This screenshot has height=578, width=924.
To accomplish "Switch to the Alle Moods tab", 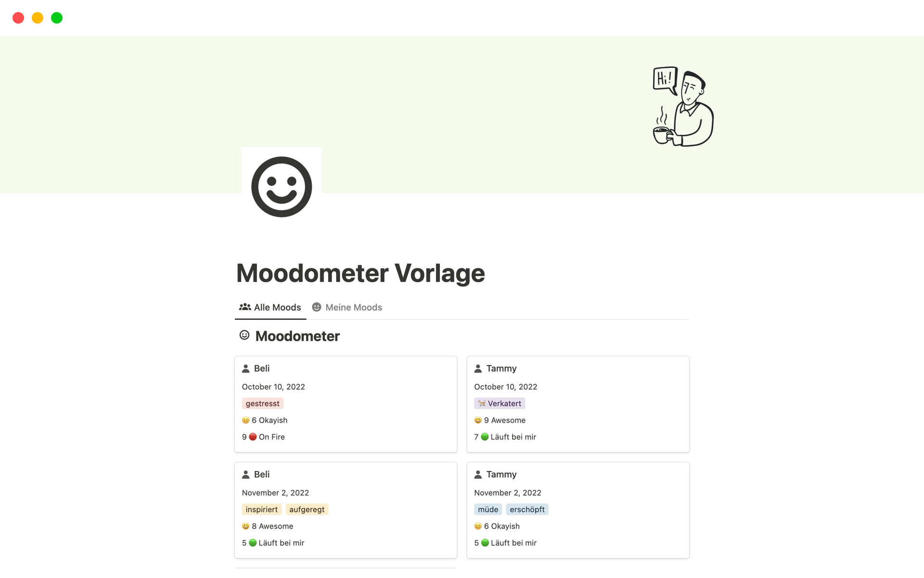I will pos(270,307).
